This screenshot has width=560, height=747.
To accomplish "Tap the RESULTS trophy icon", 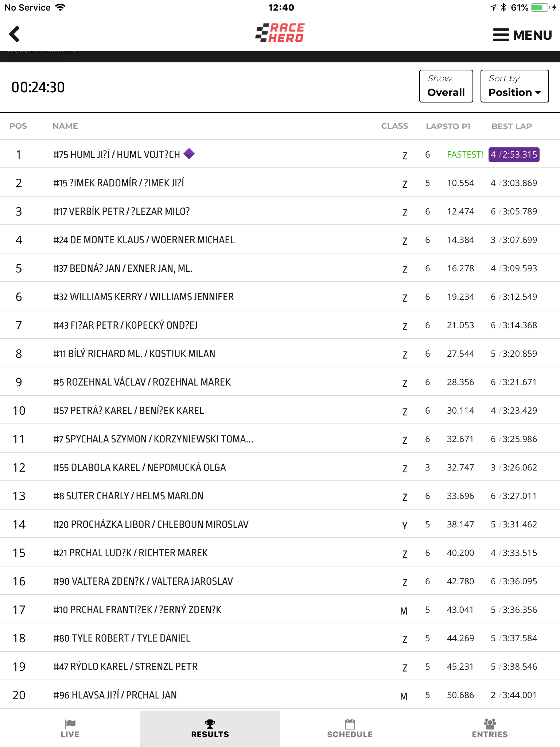I will coord(210,724).
